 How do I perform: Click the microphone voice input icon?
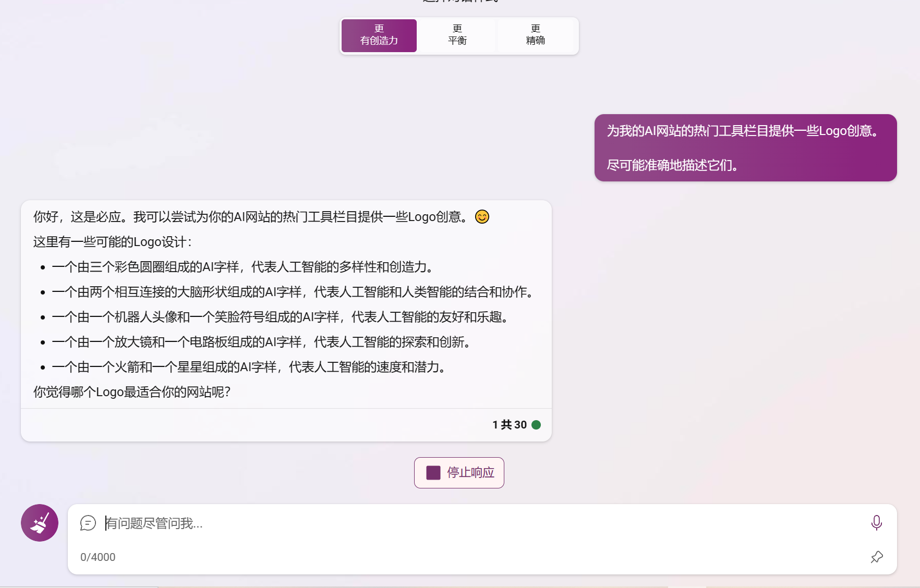coord(877,523)
